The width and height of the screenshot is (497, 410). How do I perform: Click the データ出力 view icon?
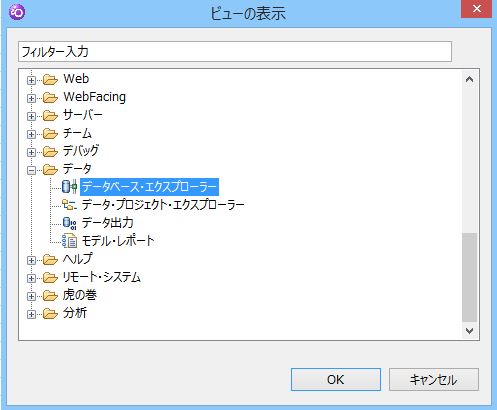69,223
